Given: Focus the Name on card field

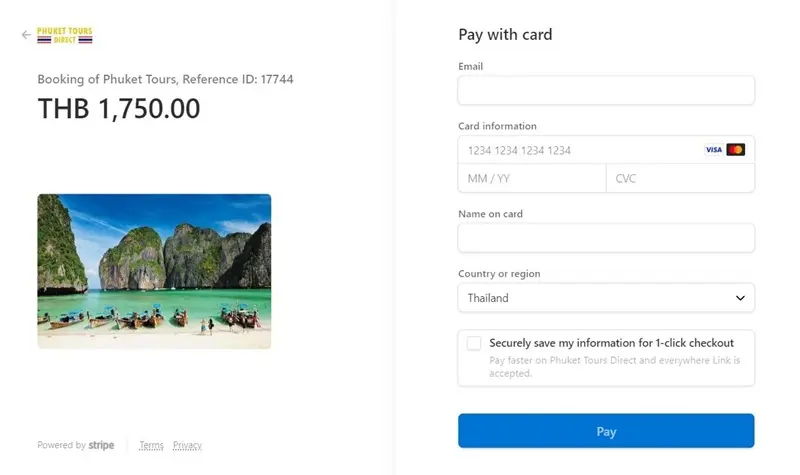Looking at the screenshot, I should pyautogui.click(x=606, y=238).
